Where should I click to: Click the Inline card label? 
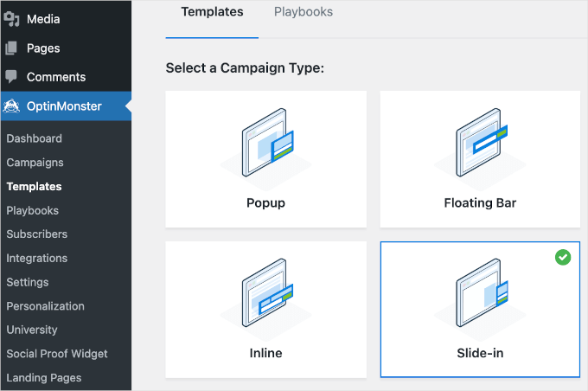click(265, 353)
